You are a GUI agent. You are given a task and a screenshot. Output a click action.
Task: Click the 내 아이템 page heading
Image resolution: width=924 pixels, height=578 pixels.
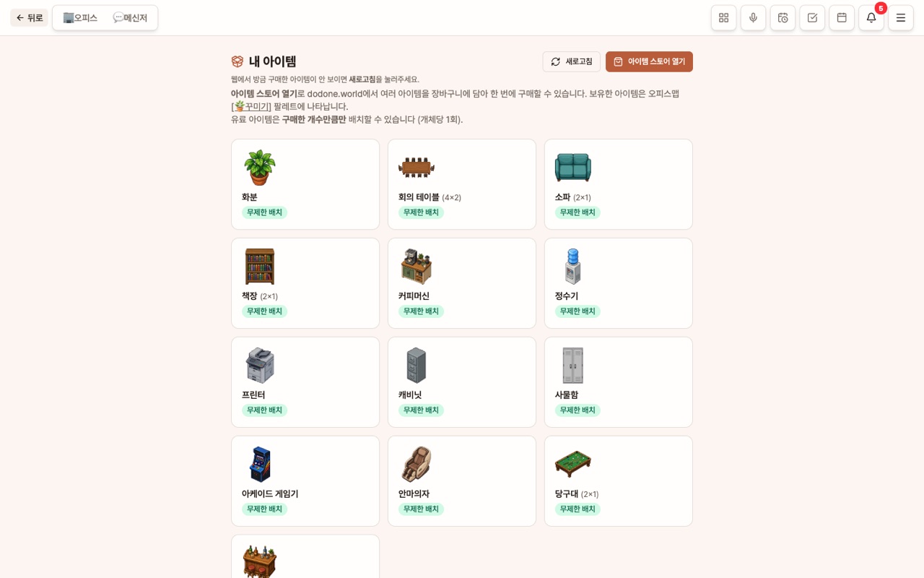pyautogui.click(x=273, y=61)
